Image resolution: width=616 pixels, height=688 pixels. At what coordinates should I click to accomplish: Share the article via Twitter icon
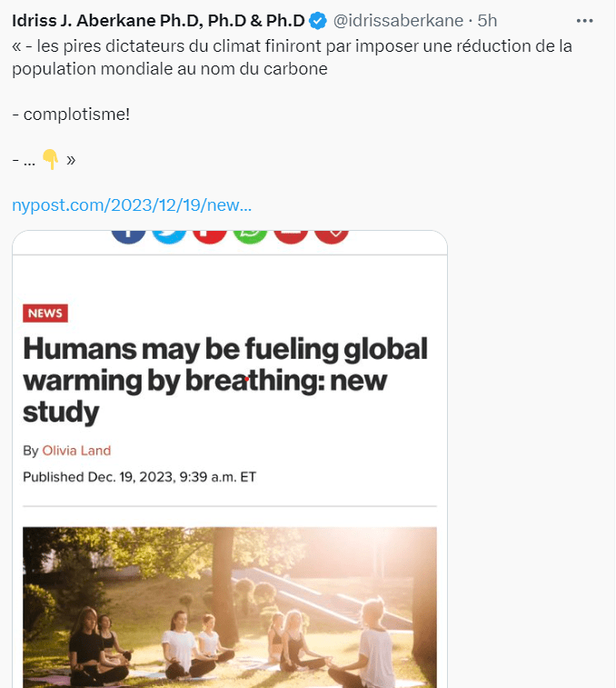tap(169, 234)
